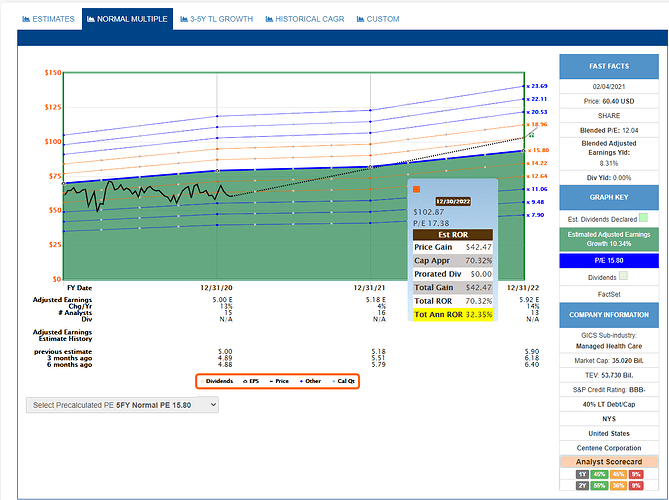Click the Blended P/E 12.04 entry

609,131
